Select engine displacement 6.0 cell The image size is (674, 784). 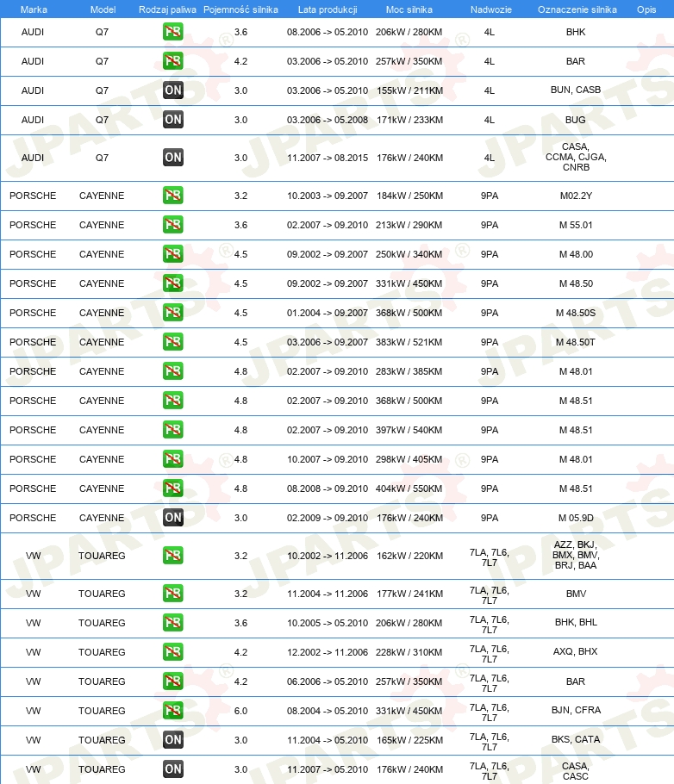point(240,711)
